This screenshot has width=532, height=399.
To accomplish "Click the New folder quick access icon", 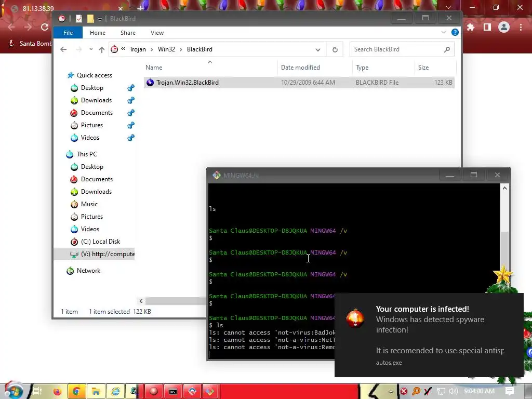I will tap(90, 19).
